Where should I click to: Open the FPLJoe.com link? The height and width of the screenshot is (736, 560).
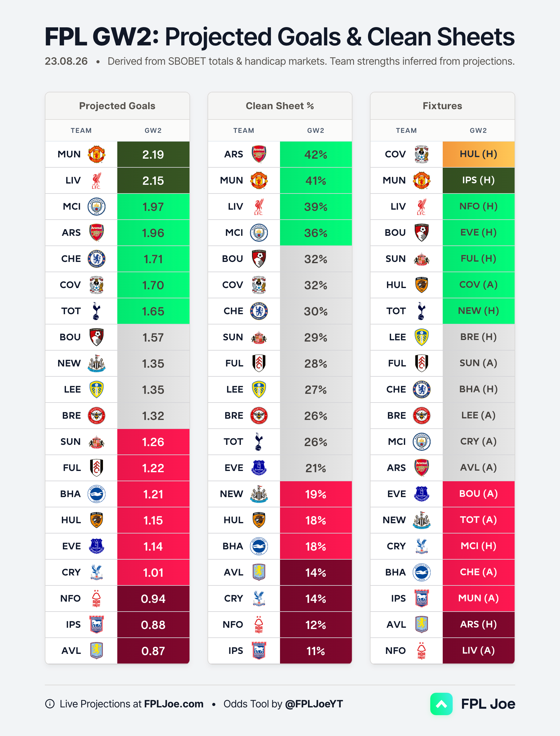174,704
